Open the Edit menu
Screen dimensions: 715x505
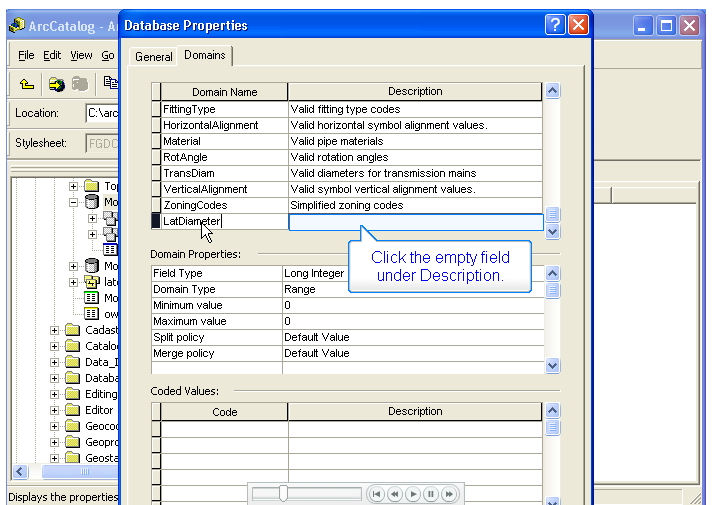[x=52, y=55]
